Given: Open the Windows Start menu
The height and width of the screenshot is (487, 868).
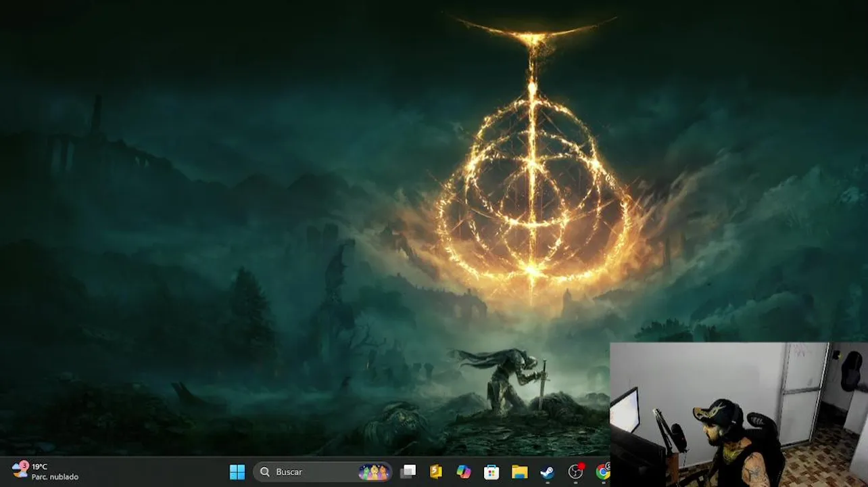Looking at the screenshot, I should tap(237, 471).
